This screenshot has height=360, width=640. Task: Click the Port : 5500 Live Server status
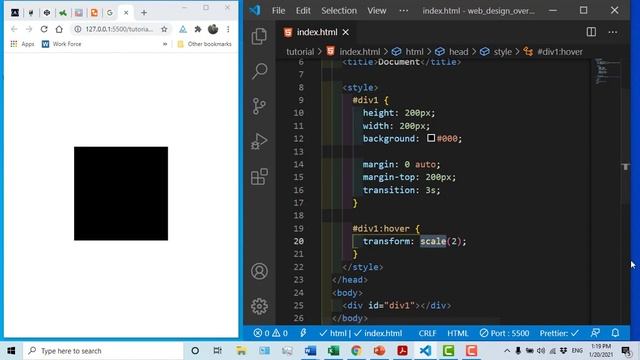[504, 333]
